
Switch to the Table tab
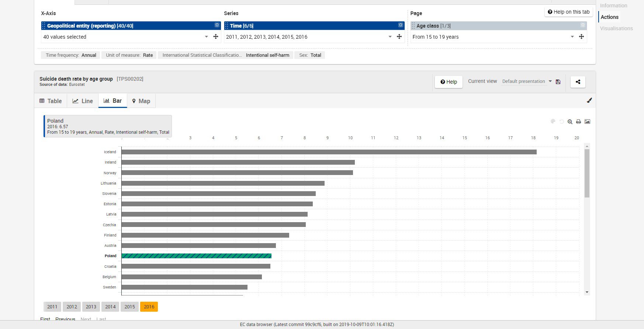(x=51, y=101)
